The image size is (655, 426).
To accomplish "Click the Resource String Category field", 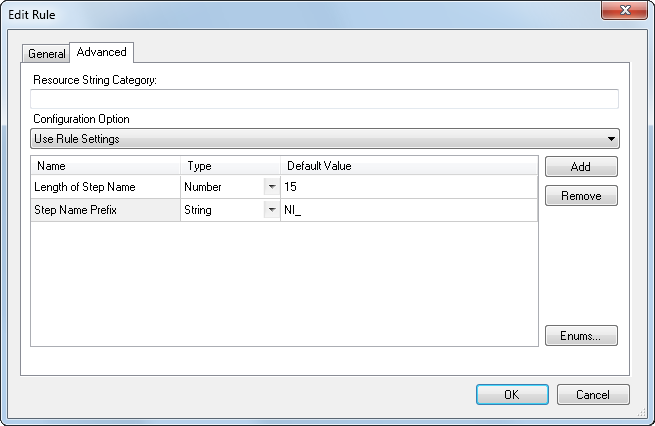I will pos(324,99).
